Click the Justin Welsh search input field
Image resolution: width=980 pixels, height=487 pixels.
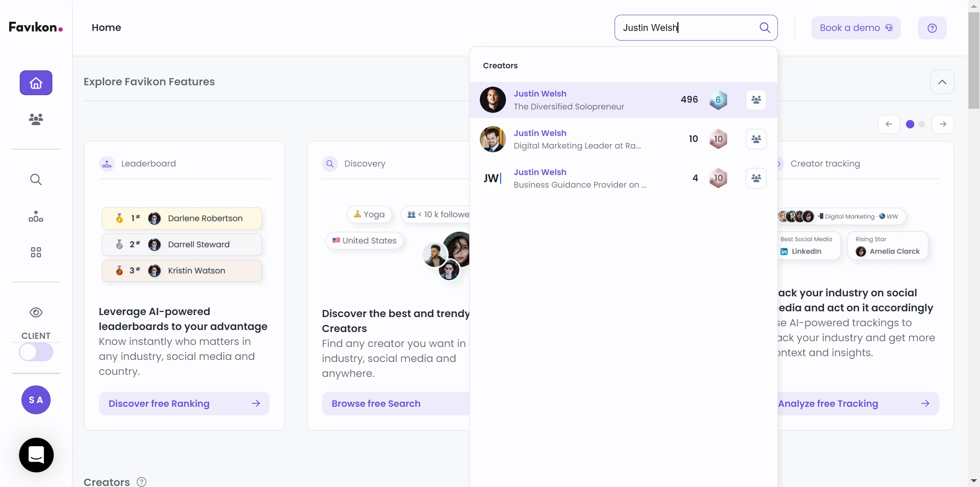pos(685,28)
